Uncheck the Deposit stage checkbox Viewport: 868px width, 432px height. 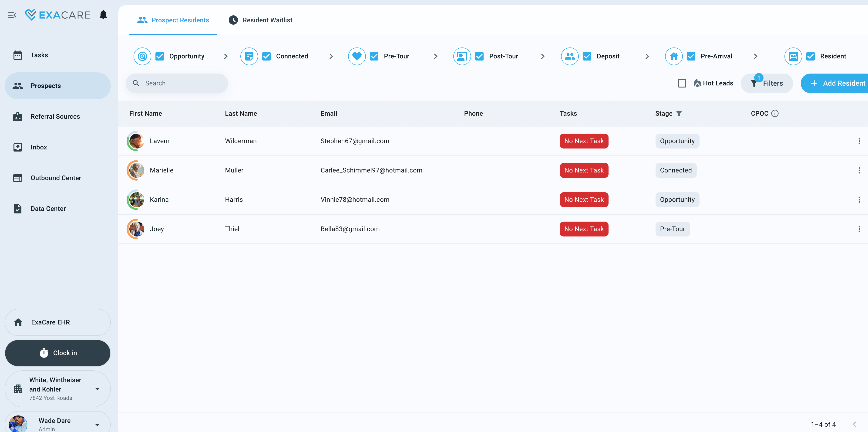coord(587,56)
